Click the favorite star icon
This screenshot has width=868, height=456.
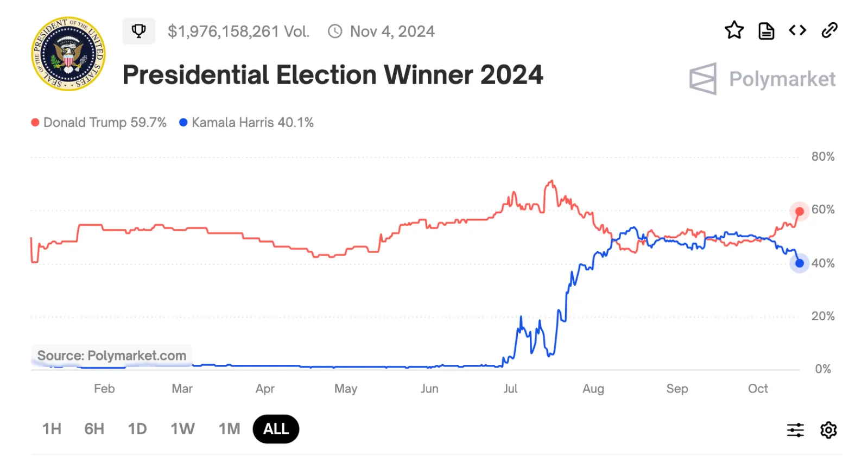click(734, 31)
